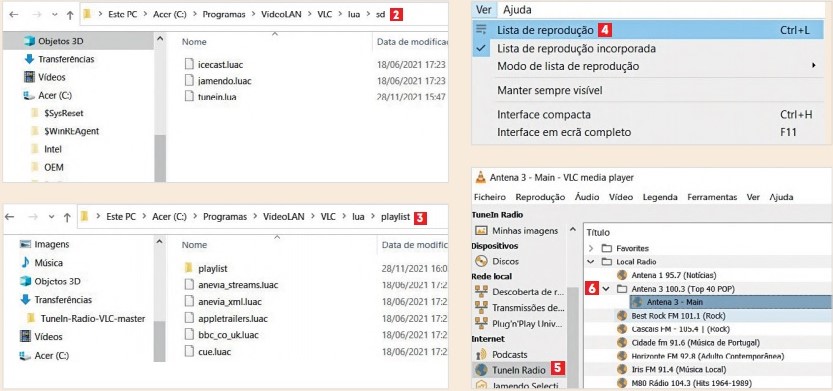
Task: Select Horizonte FM 92.8 station
Action: click(x=708, y=356)
